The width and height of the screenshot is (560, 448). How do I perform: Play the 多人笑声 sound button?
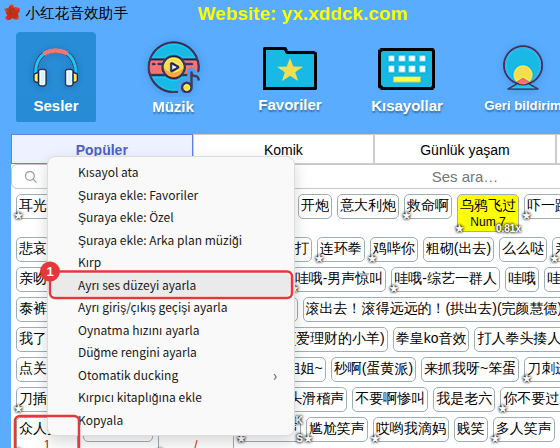(x=523, y=429)
